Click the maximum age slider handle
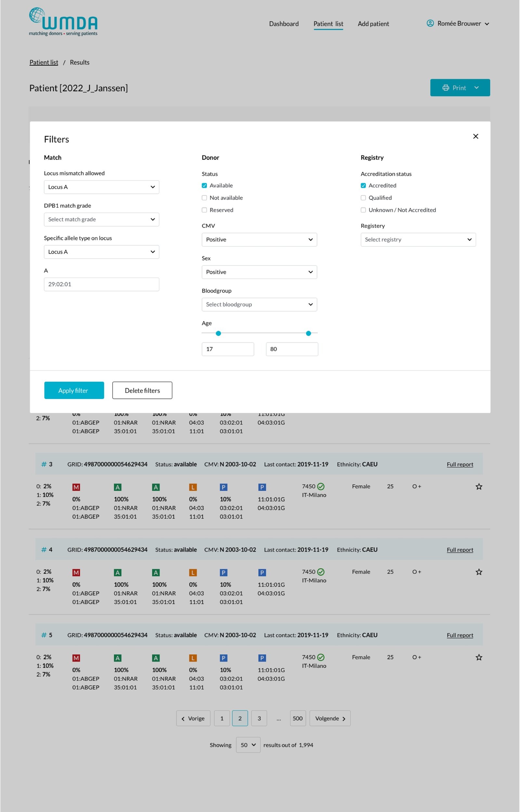 (x=308, y=333)
